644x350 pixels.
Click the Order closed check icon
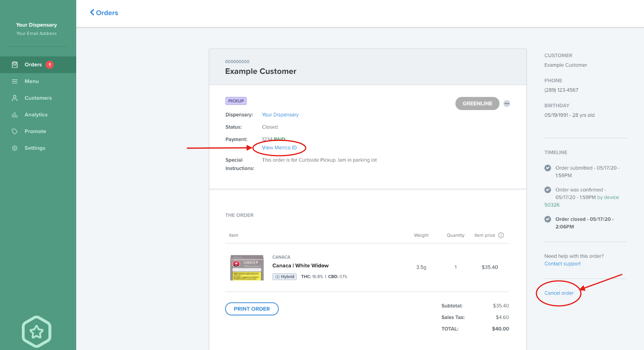[548, 219]
